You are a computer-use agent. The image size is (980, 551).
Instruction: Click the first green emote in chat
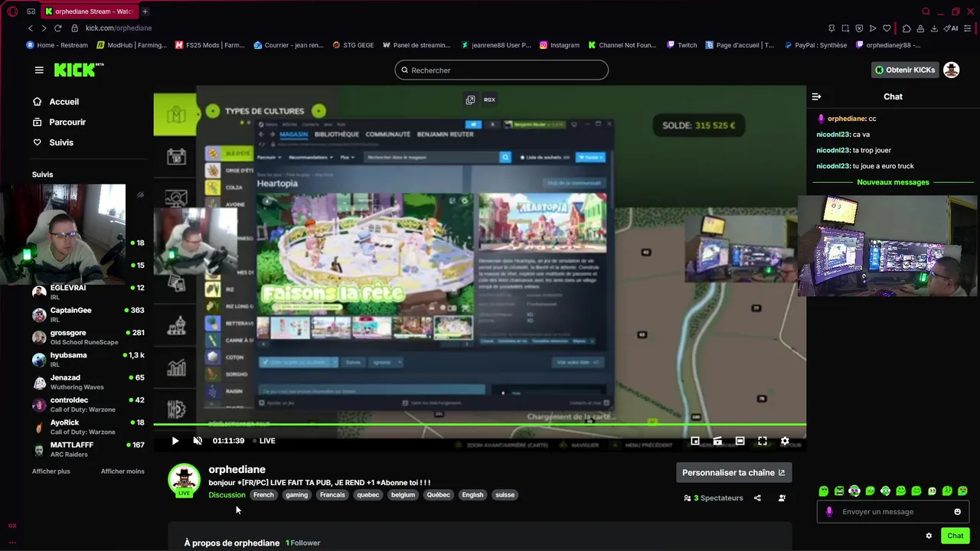823,491
